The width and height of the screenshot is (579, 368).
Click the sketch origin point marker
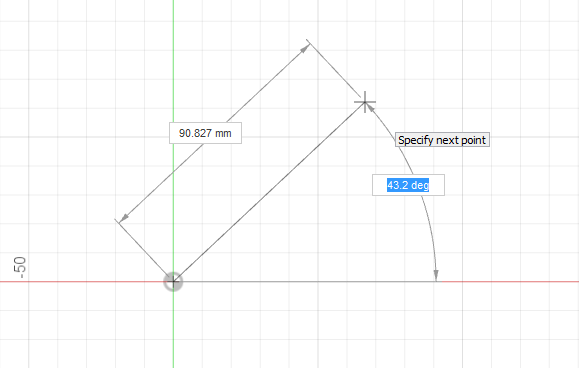(x=173, y=282)
